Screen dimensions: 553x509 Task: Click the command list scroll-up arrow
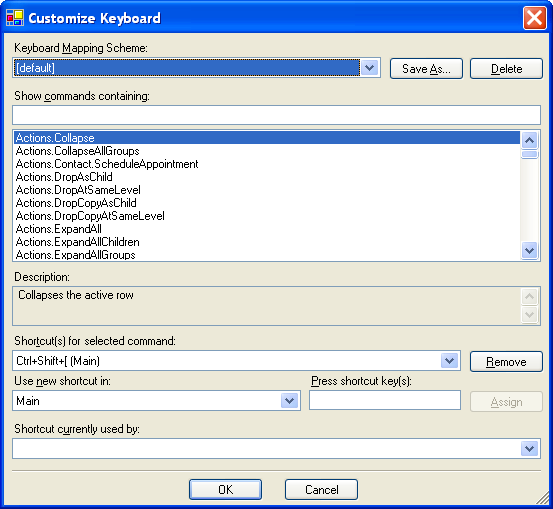pos(529,140)
